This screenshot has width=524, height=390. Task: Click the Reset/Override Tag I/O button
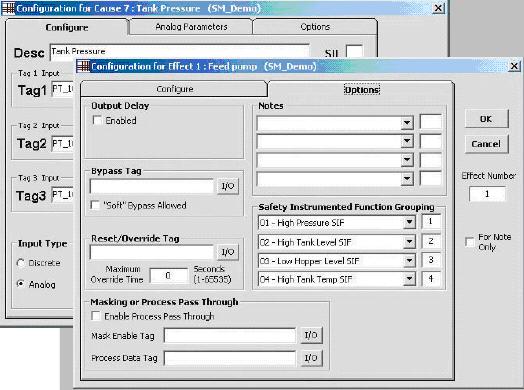click(228, 252)
